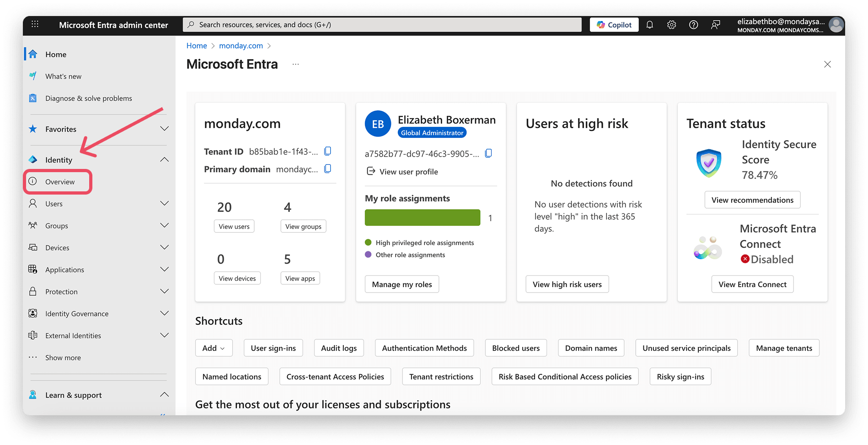
Task: Expand the Protection menu chevron
Action: 165,291
